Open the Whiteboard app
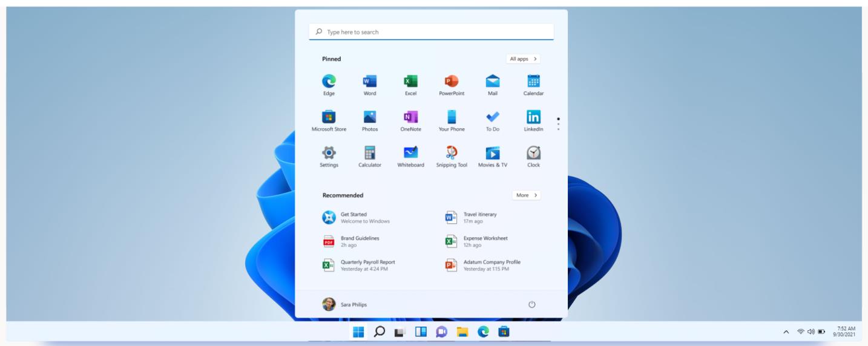This screenshot has width=868, height=346. pos(410,156)
